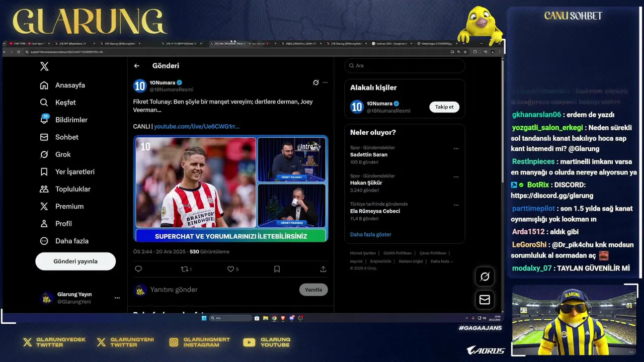The height and width of the screenshot is (362, 644).
Task: Open options for Ela Rümeysa Cebeci trend
Action: 456,205
